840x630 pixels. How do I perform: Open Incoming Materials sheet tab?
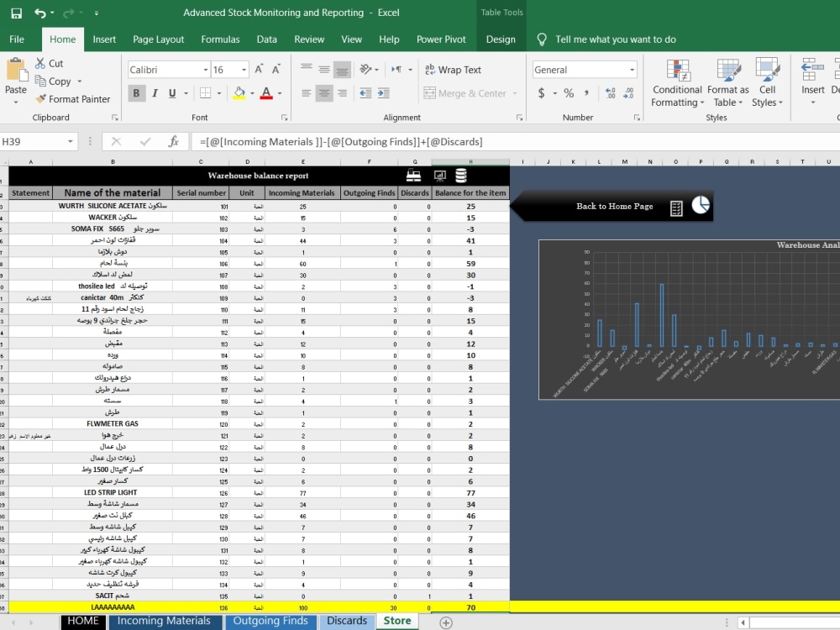(164, 621)
